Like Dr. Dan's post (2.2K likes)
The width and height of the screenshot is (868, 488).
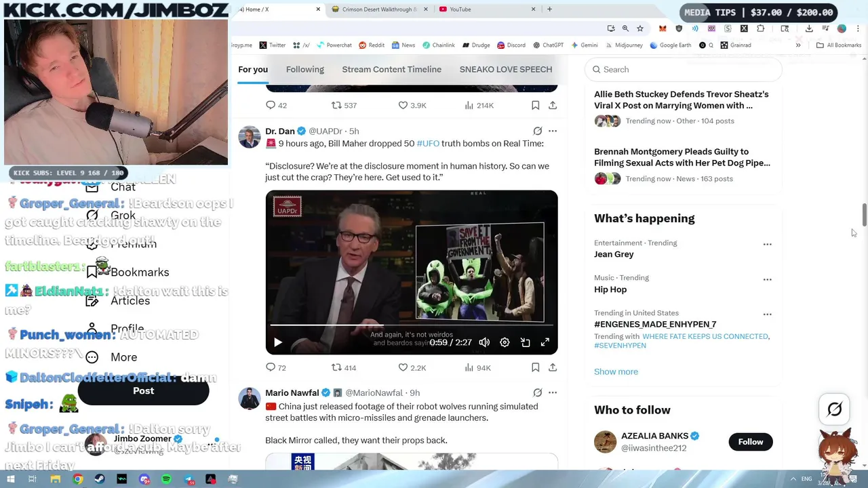[x=412, y=367]
